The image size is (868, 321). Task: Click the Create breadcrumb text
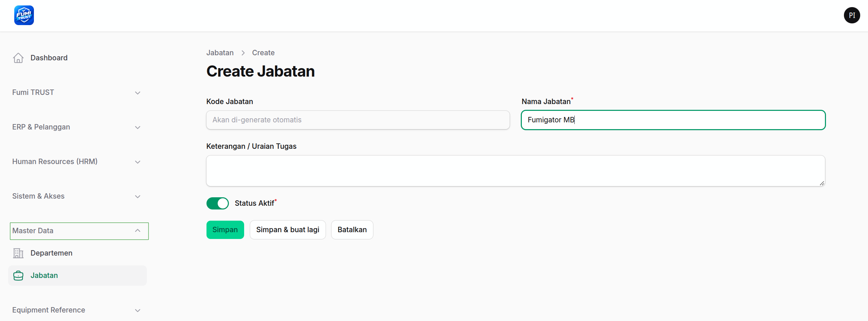263,53
